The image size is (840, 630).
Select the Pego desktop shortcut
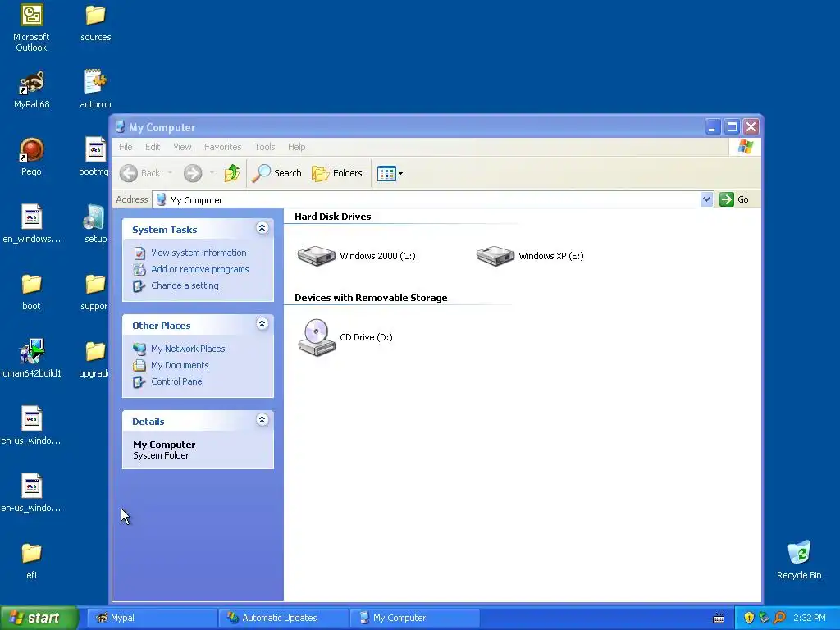(32, 150)
